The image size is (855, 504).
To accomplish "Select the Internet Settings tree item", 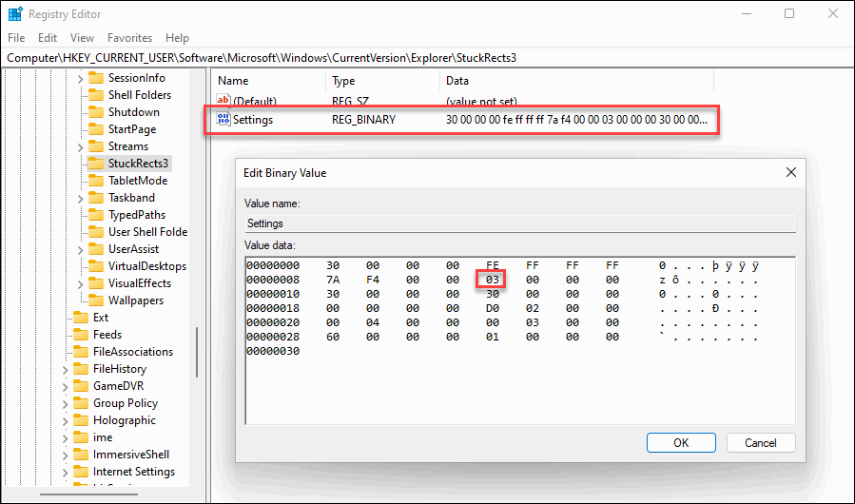I will 134,472.
